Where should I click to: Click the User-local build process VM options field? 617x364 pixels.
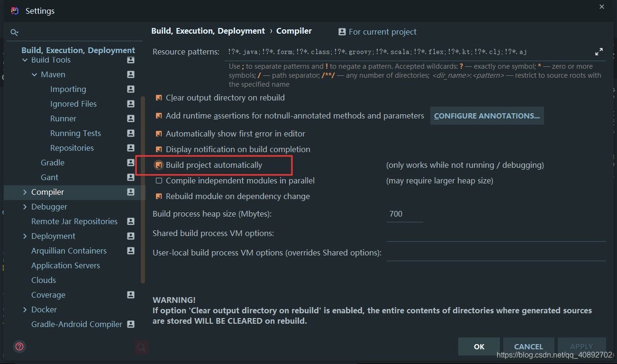pos(496,253)
